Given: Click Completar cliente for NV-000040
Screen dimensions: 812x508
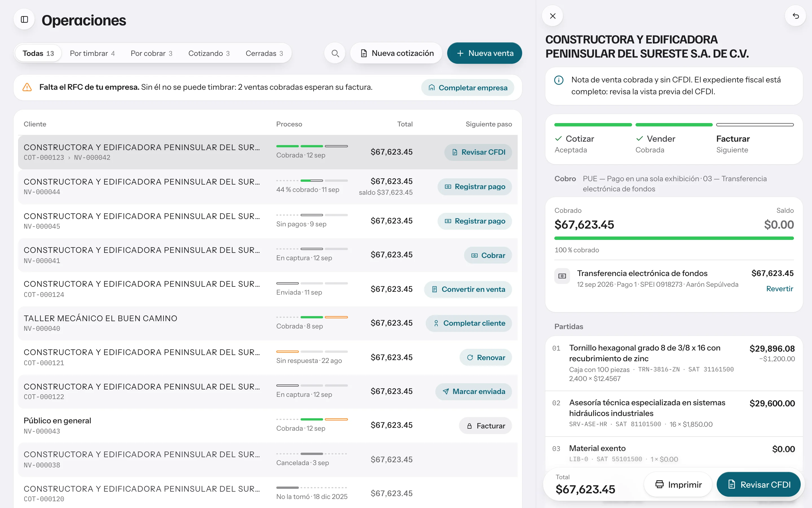Looking at the screenshot, I should tap(469, 323).
